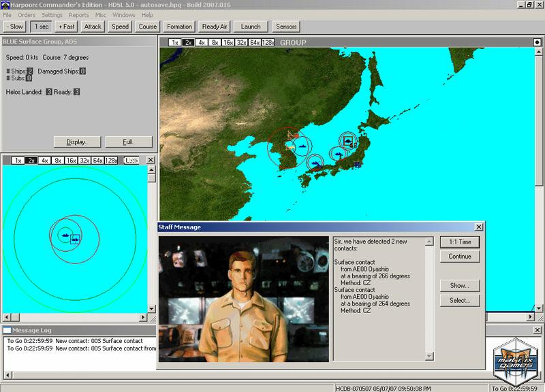Image resolution: width=545 pixels, height=392 pixels.
Task: Open the Windows menu
Action: pyautogui.click(x=124, y=15)
